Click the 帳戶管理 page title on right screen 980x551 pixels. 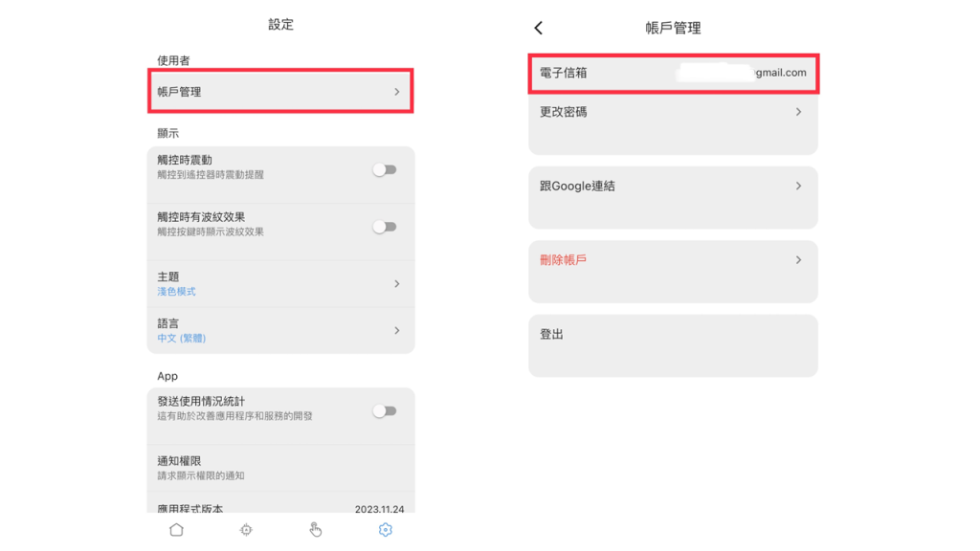[x=673, y=28]
